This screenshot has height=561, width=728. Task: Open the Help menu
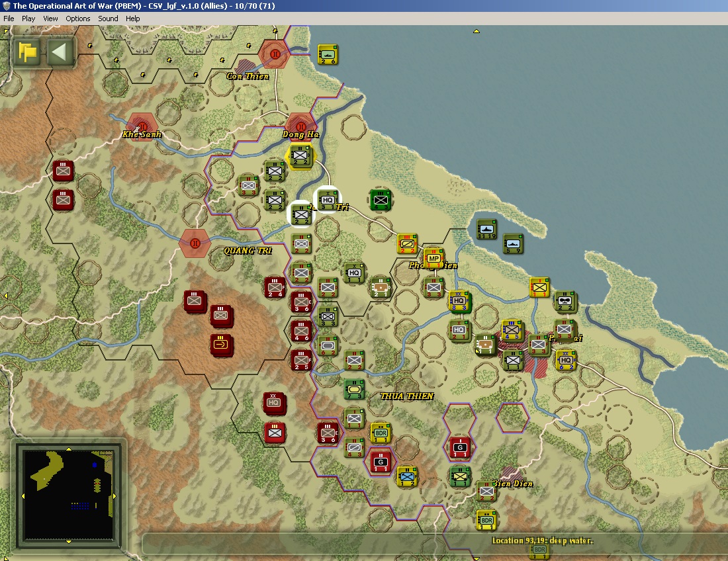[133, 19]
